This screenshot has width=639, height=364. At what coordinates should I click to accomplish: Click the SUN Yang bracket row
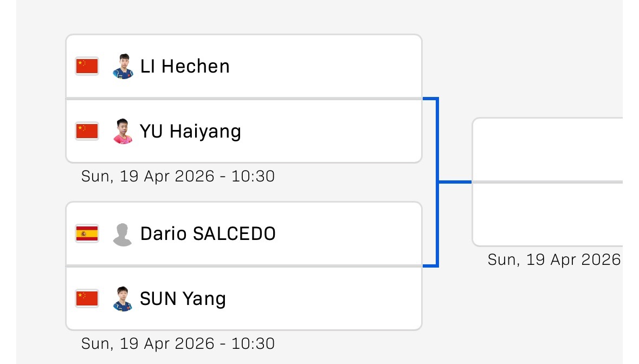(x=325, y=298)
